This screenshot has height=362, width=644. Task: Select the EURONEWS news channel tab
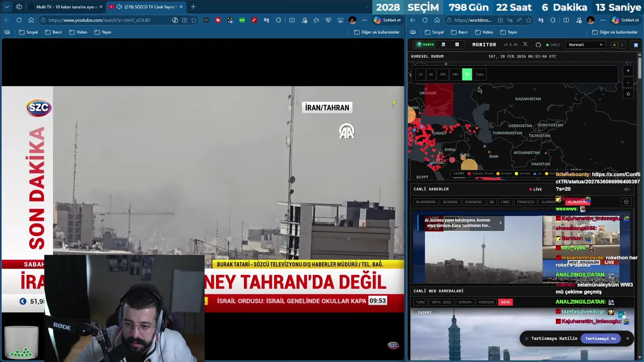click(x=474, y=202)
